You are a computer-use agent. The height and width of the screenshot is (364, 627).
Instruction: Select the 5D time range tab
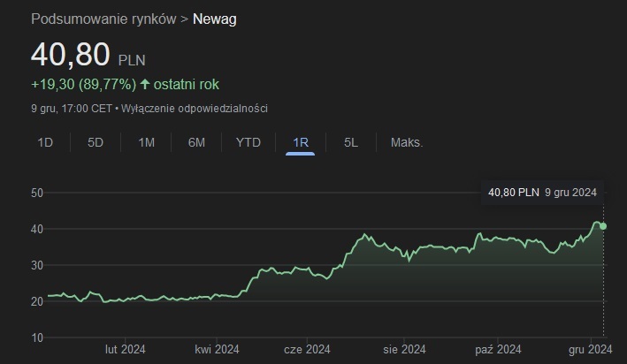click(96, 142)
